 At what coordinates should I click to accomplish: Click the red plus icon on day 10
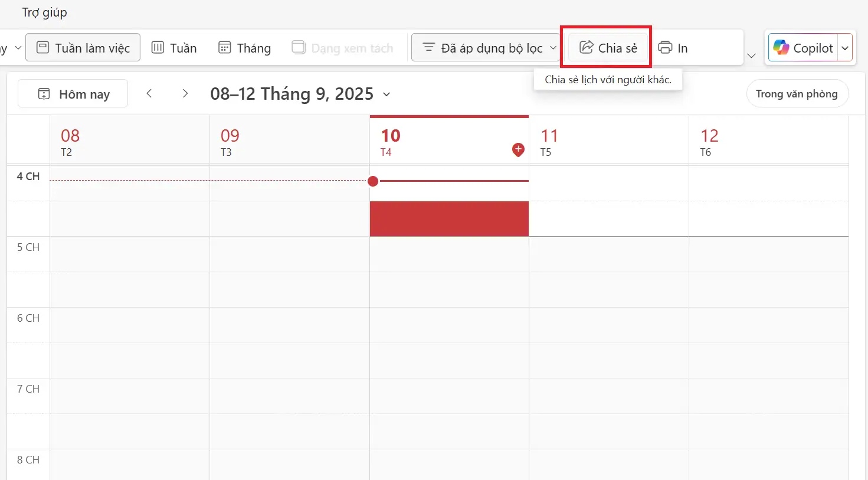518,150
